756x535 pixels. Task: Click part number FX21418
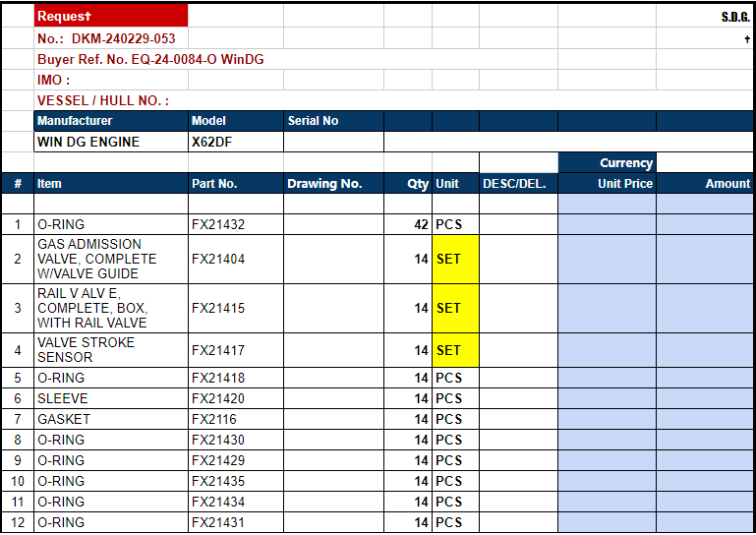point(236,378)
